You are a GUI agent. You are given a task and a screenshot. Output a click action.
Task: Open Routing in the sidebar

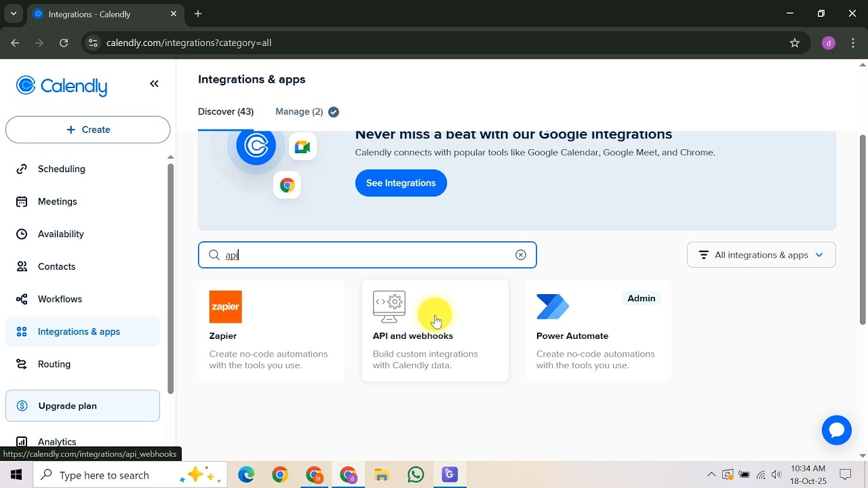click(54, 364)
